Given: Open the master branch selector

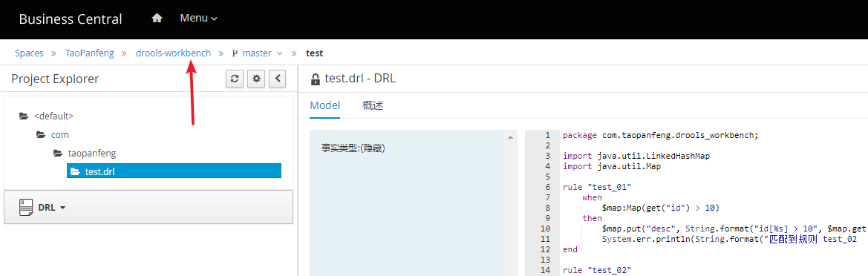Looking at the screenshot, I should click(262, 53).
